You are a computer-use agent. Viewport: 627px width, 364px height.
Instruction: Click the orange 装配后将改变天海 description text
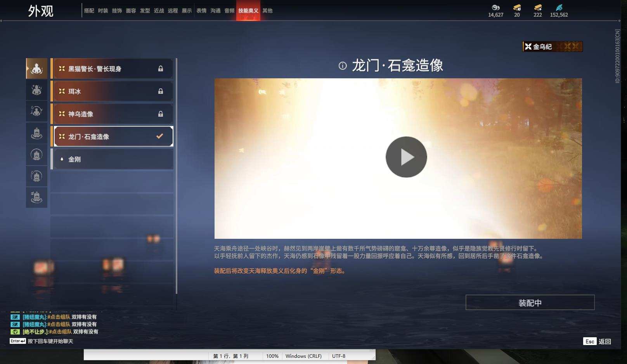280,271
